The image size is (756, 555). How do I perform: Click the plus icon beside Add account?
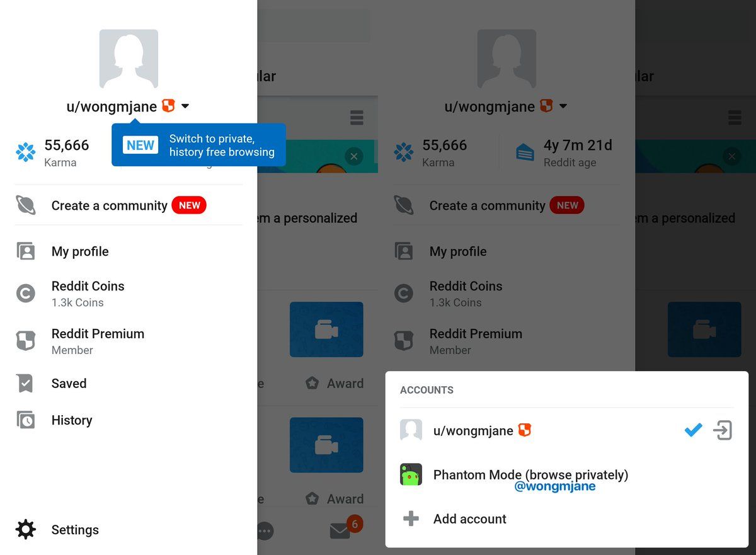[x=411, y=519]
